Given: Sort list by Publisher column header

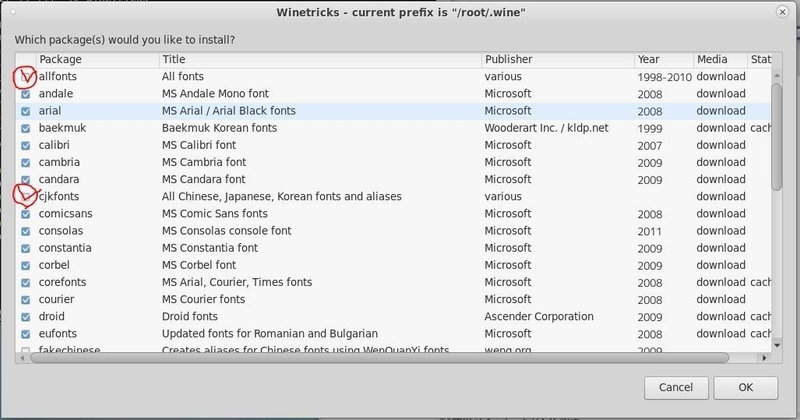Looking at the screenshot, I should coord(555,60).
